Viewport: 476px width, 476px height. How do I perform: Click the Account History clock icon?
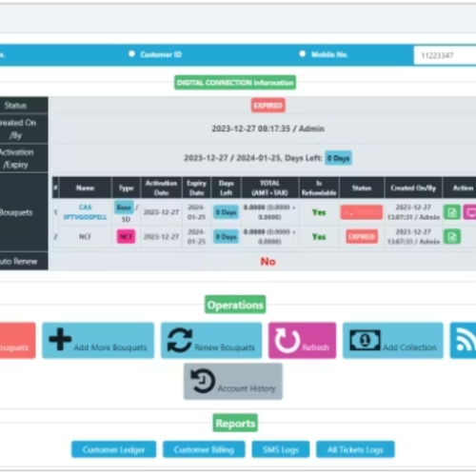click(x=203, y=381)
